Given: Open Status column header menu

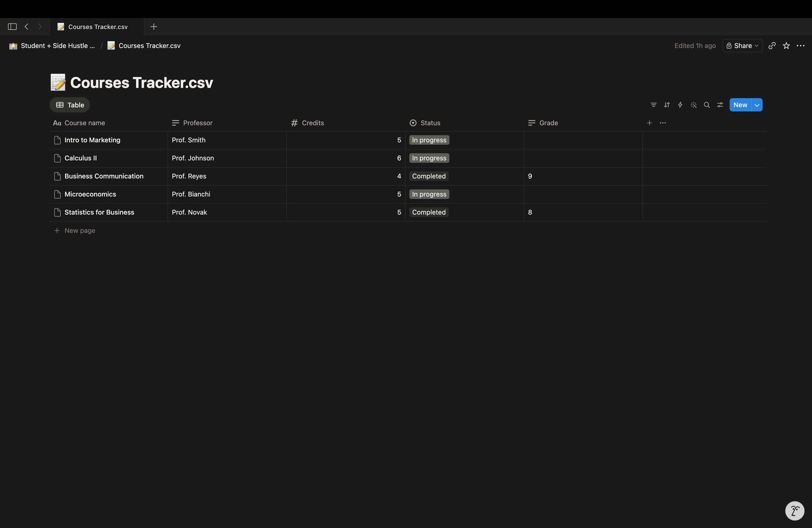Looking at the screenshot, I should coord(464,123).
